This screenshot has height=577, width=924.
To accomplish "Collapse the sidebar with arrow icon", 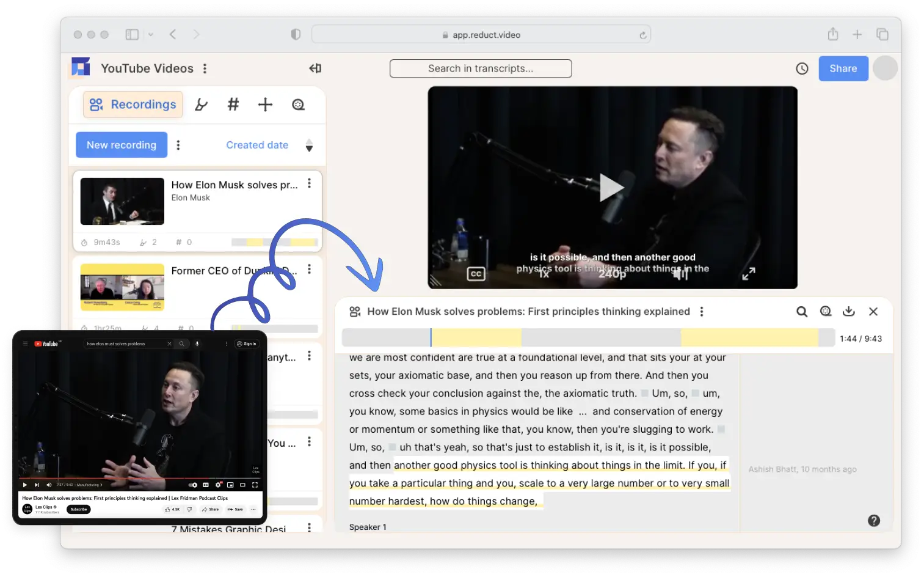I will click(315, 68).
